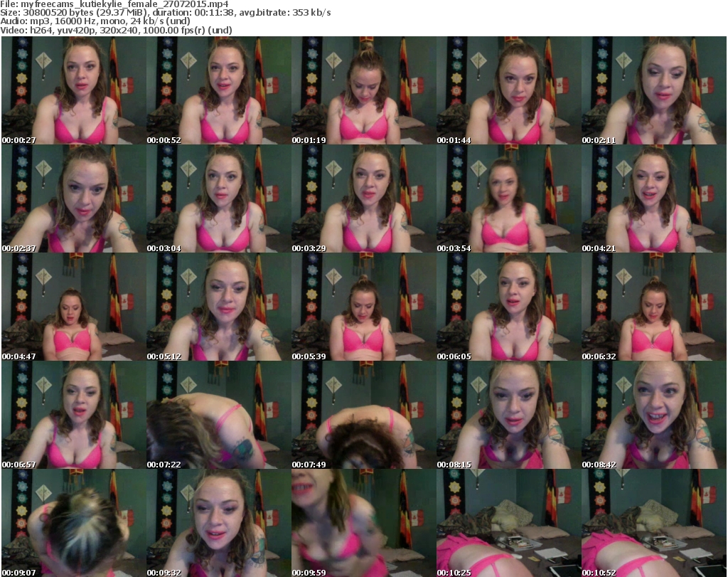Open the frame at 00:01:19
Screen dimensions: 728x577
click(363, 90)
